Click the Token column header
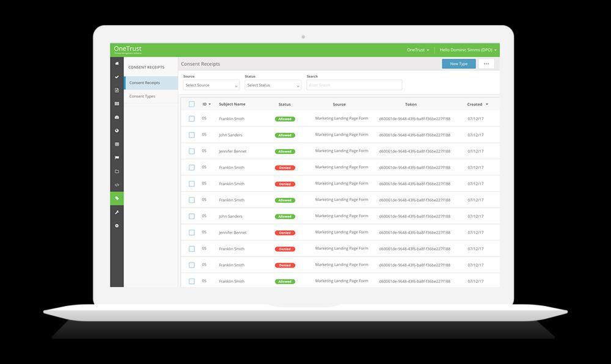Viewport: 611px width, 364px height. click(x=411, y=104)
